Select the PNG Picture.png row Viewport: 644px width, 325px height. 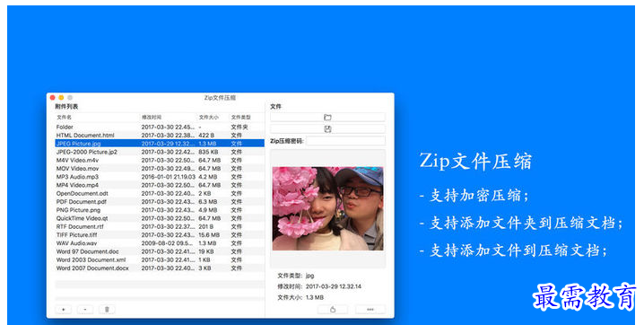(160, 210)
